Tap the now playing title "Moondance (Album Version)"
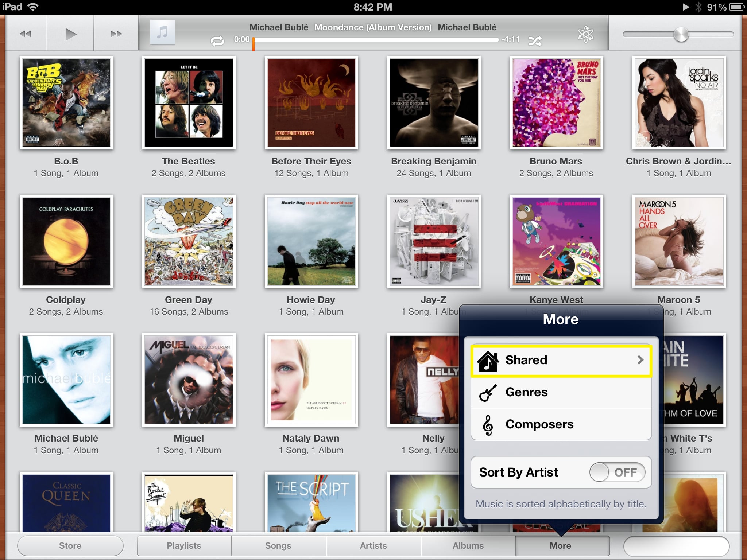This screenshot has width=747, height=560. pyautogui.click(x=373, y=27)
